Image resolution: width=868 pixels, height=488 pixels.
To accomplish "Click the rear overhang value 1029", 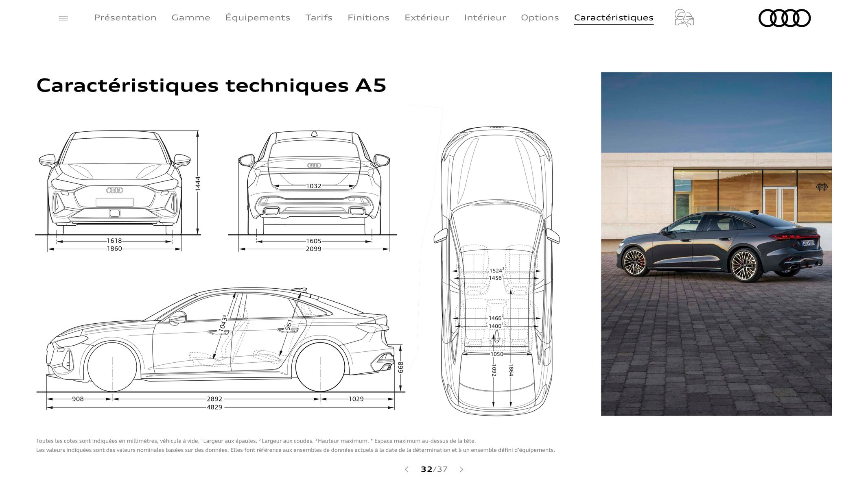I will click(356, 399).
